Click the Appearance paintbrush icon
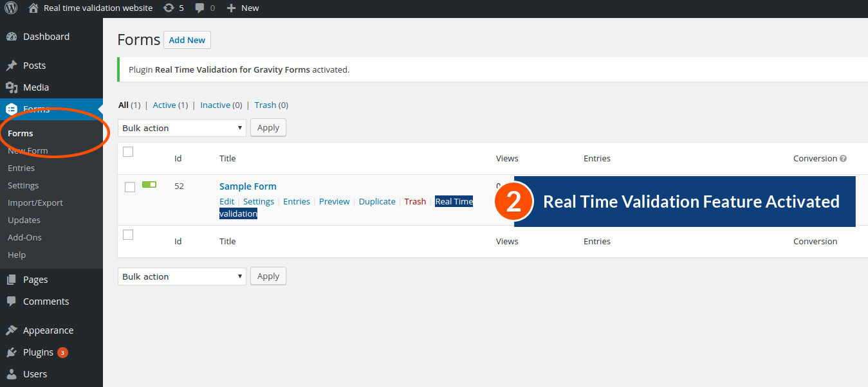Viewport: 868px width, 387px height. tap(12, 330)
